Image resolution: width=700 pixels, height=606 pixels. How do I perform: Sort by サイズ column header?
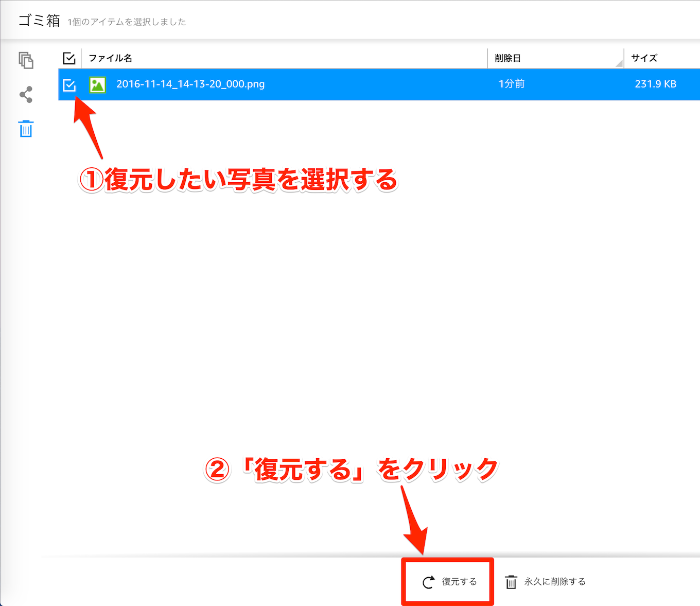pos(644,58)
